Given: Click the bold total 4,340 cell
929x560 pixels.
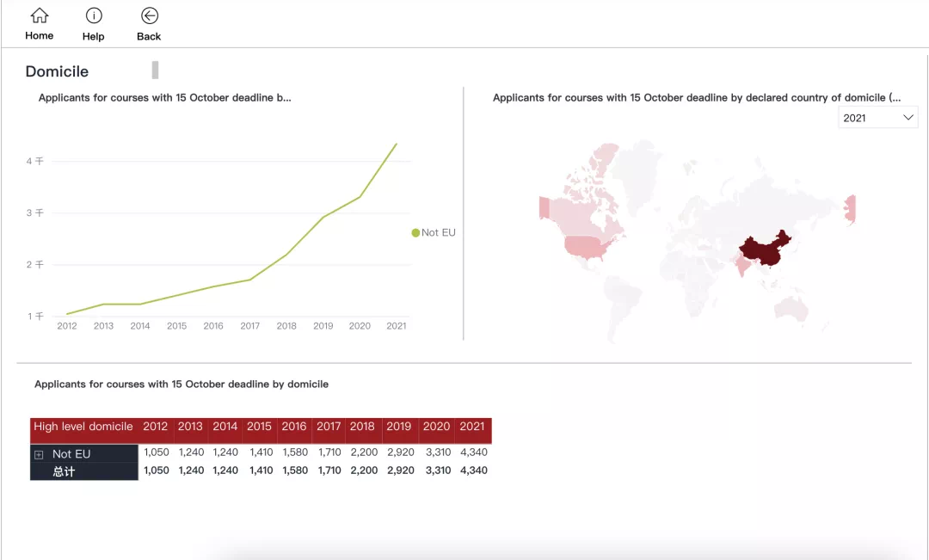Looking at the screenshot, I should [x=474, y=471].
